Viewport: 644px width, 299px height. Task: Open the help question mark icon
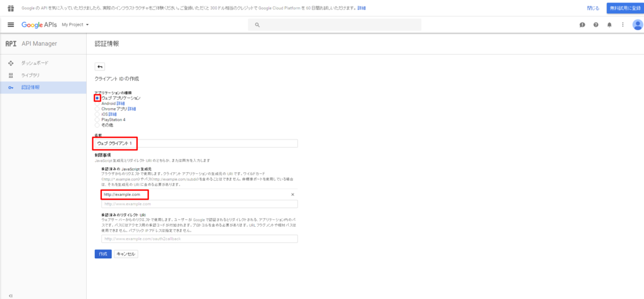[x=596, y=24]
